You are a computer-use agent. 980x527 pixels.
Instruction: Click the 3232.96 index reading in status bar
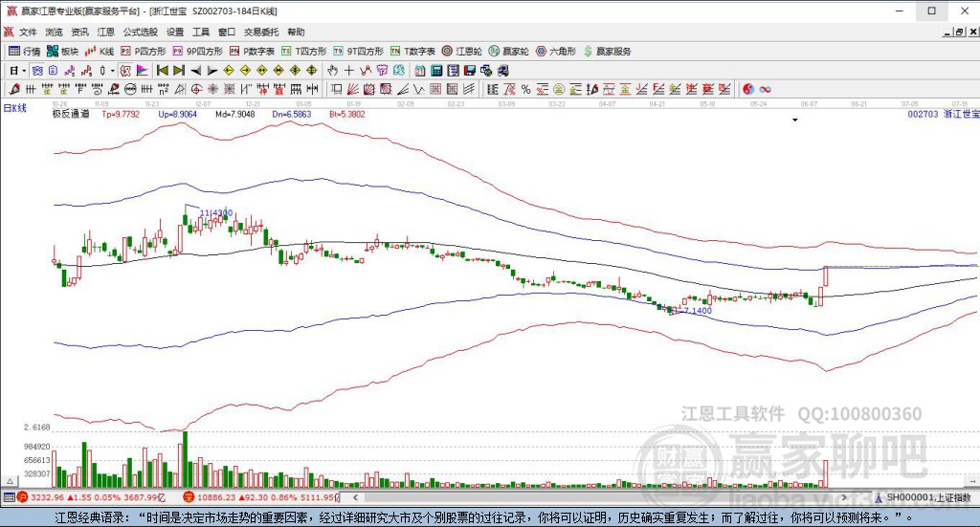click(48, 497)
